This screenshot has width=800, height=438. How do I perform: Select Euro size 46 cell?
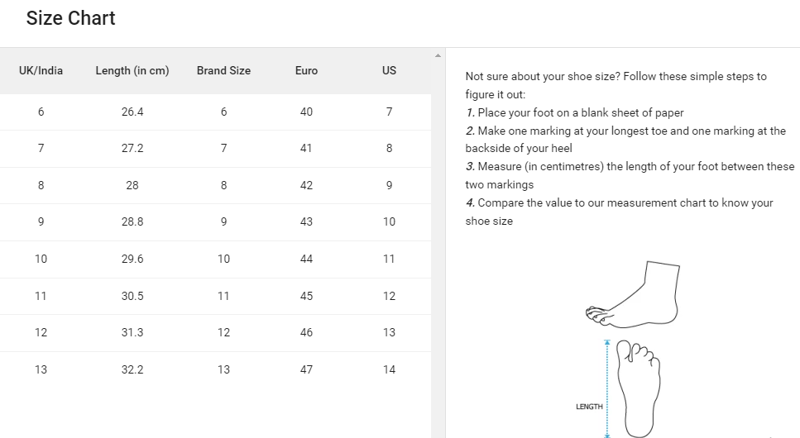[x=307, y=333]
